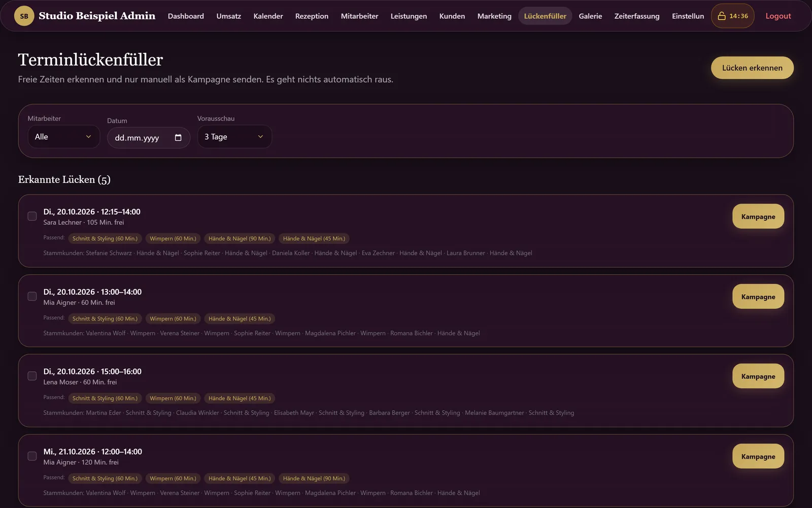Click the Lücken erkennen button
The height and width of the screenshot is (508, 812).
(x=752, y=68)
